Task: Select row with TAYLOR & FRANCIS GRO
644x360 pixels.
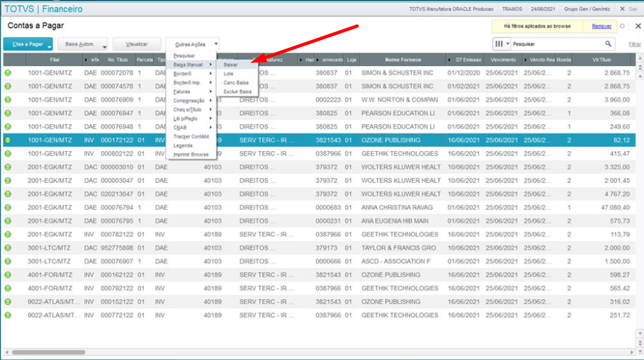Action: pyautogui.click(x=319, y=248)
